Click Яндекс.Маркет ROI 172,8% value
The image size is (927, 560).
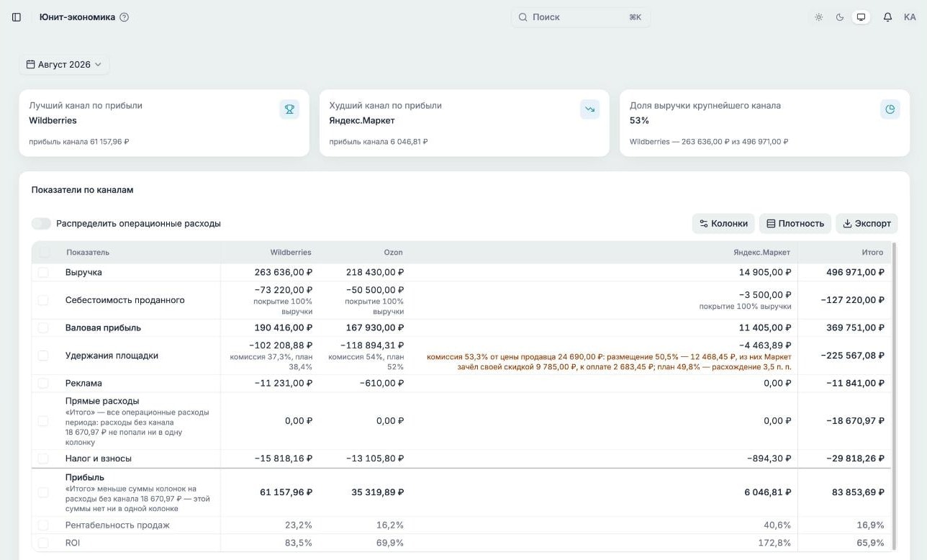[x=774, y=543]
